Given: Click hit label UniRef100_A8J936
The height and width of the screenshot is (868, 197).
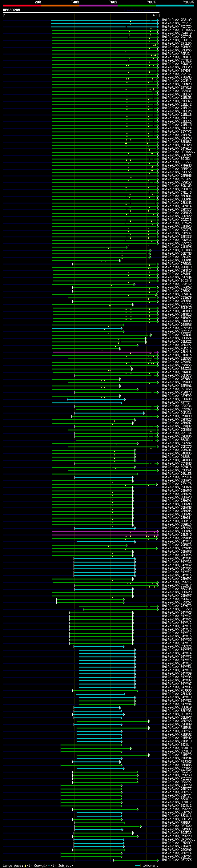Looking at the screenshot, I should [177, 690].
